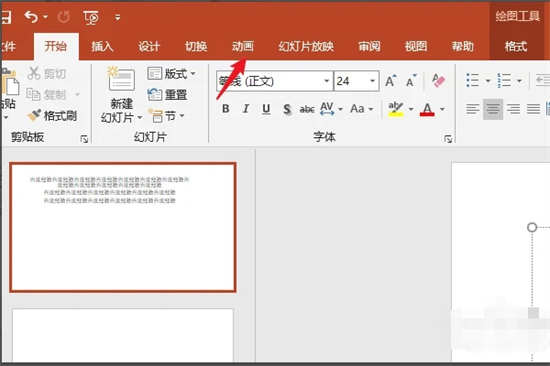Image resolution: width=550 pixels, height=366 pixels.
Task: Click Increase Font Size icon
Action: pyautogui.click(x=391, y=81)
